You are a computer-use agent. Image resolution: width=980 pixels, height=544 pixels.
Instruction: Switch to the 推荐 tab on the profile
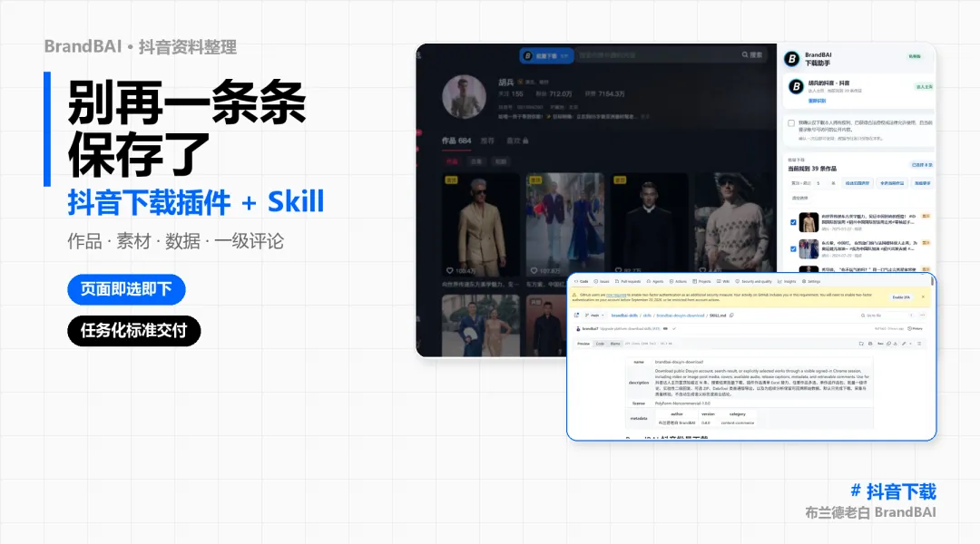pos(487,141)
